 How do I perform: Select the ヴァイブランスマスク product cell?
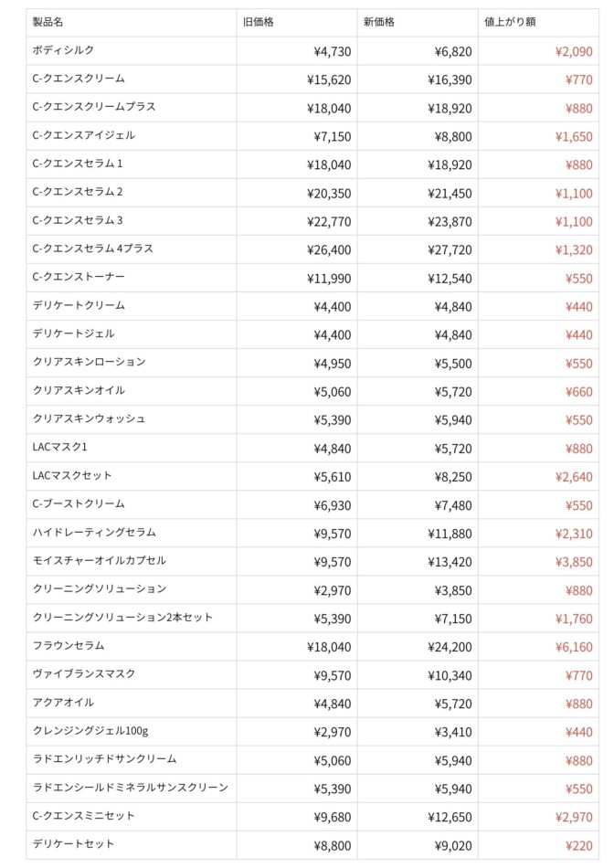tap(84, 673)
